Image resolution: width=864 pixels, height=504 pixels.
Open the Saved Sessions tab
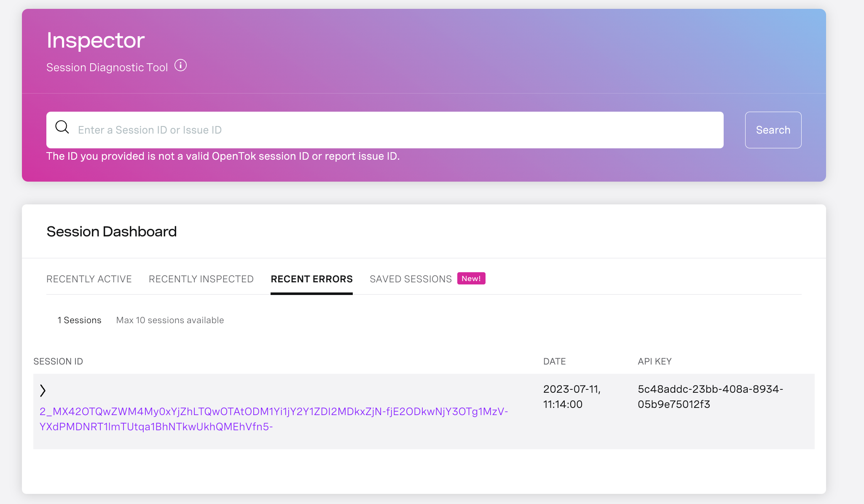tap(410, 279)
